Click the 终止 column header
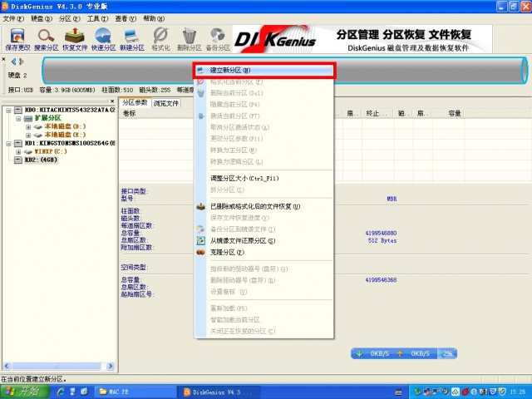This screenshot has height=399, width=532. (377, 113)
